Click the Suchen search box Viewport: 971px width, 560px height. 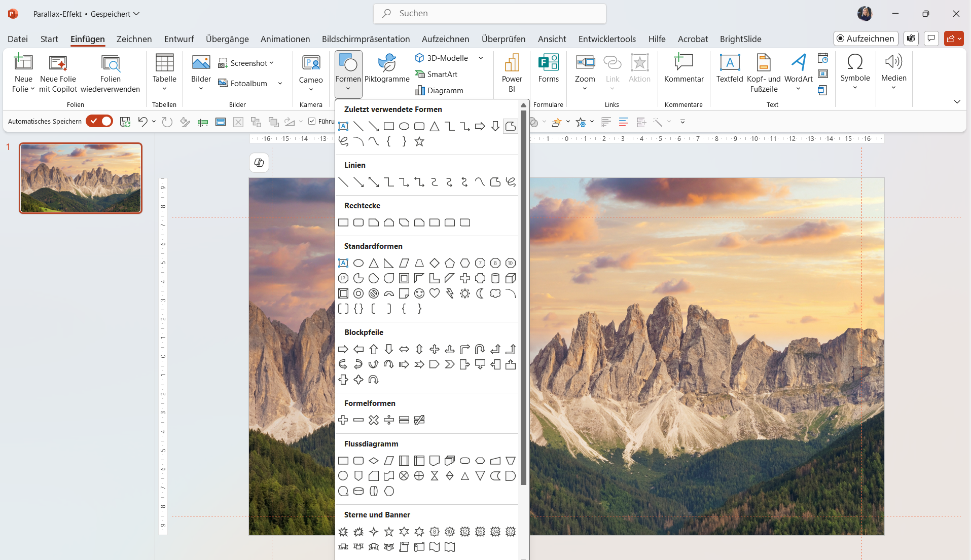click(x=490, y=14)
